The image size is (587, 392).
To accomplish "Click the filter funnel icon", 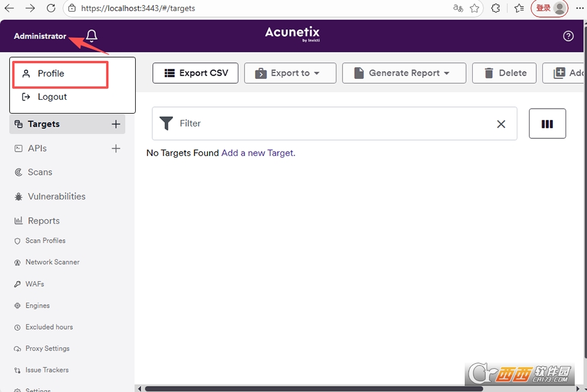I will click(166, 123).
